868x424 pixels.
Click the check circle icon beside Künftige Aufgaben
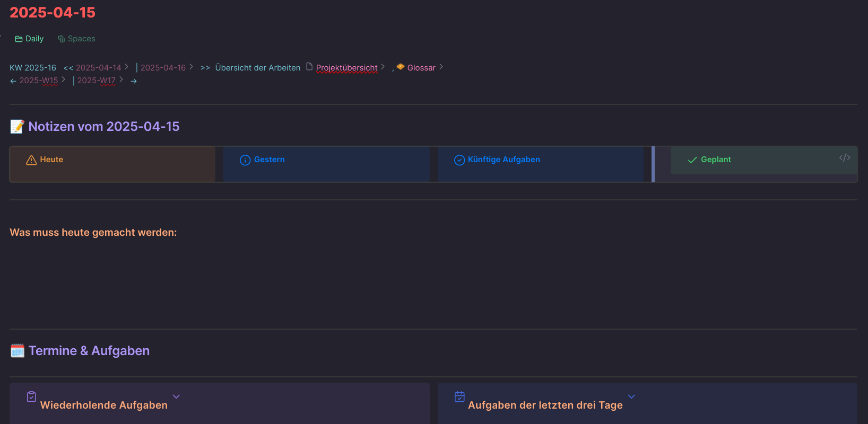pyautogui.click(x=459, y=160)
